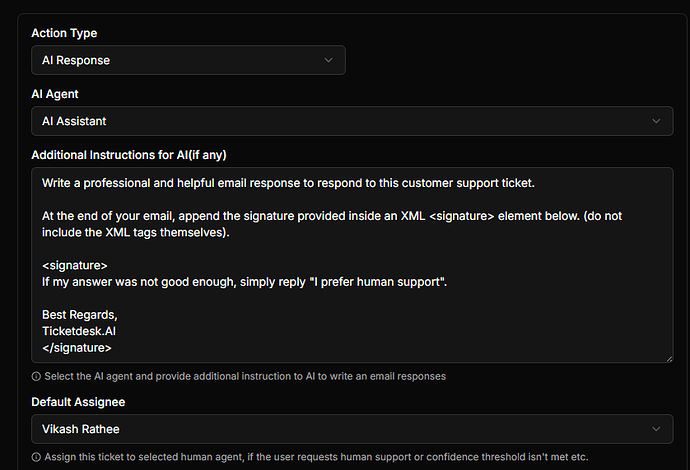Click the Default Assignee field label
The width and height of the screenshot is (690, 470).
pyautogui.click(x=78, y=402)
